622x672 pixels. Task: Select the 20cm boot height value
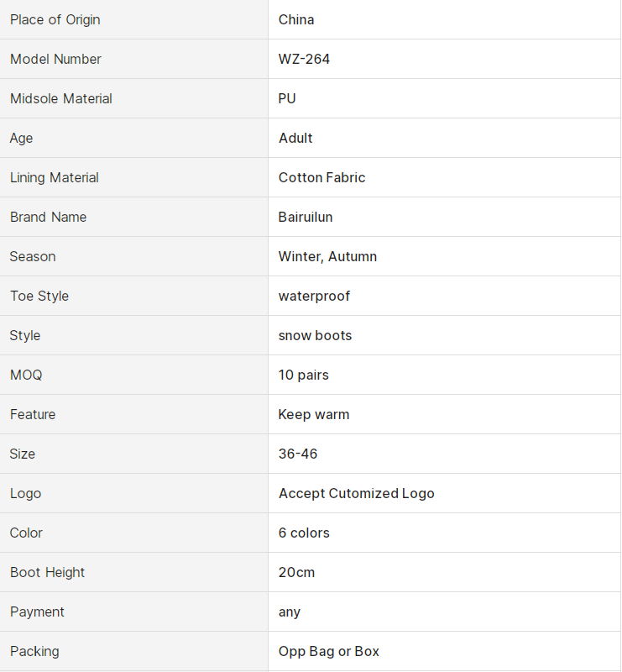click(296, 572)
